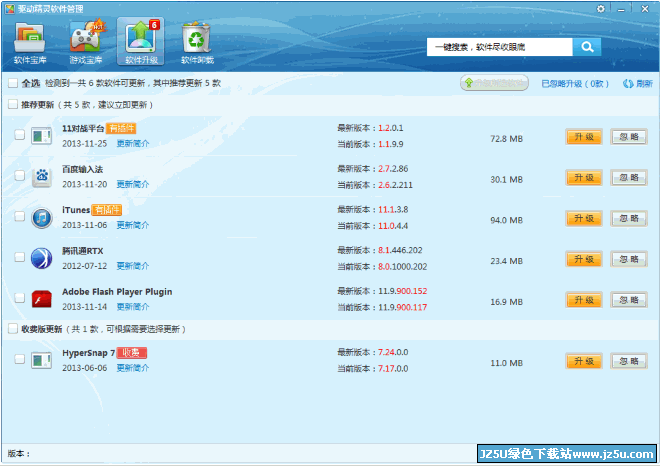Viewport: 660px width, 466px height.
Task: Click the 百度输入法 paw icon
Action: (x=42, y=177)
